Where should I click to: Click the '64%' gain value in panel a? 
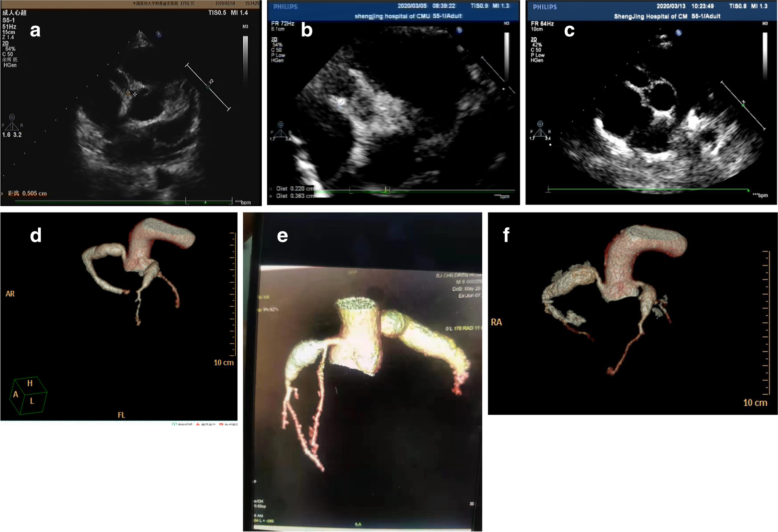coord(10,49)
